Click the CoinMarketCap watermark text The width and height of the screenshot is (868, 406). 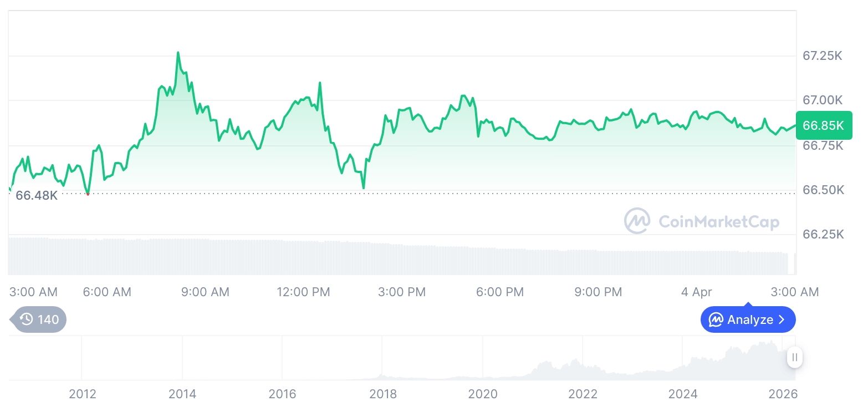(x=718, y=222)
